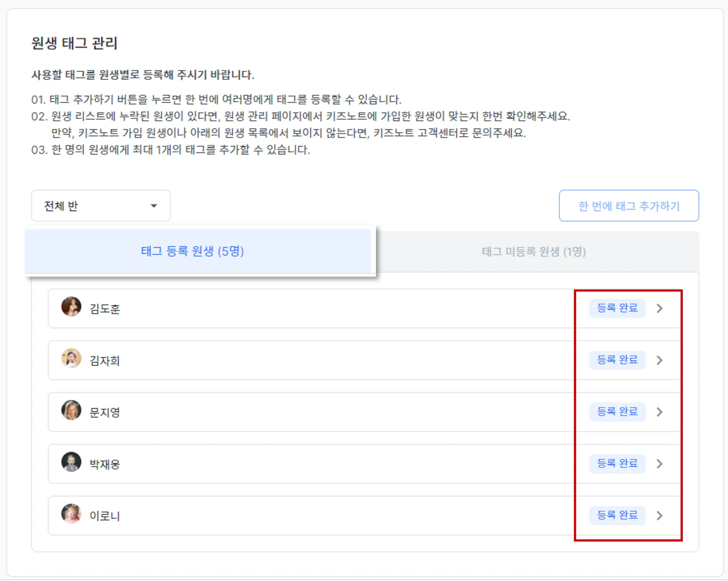Screen dimensions: 728x581
Task: Click 등록 완료 badge for 이로니
Action: pos(617,515)
